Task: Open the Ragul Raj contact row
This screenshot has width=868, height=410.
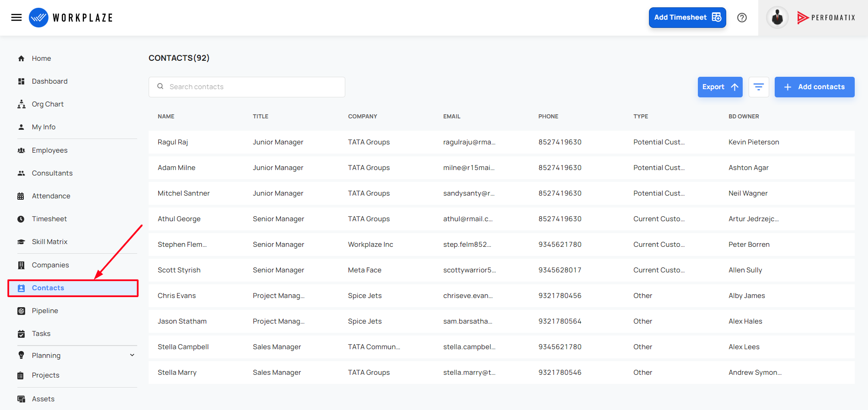Action: pos(502,142)
